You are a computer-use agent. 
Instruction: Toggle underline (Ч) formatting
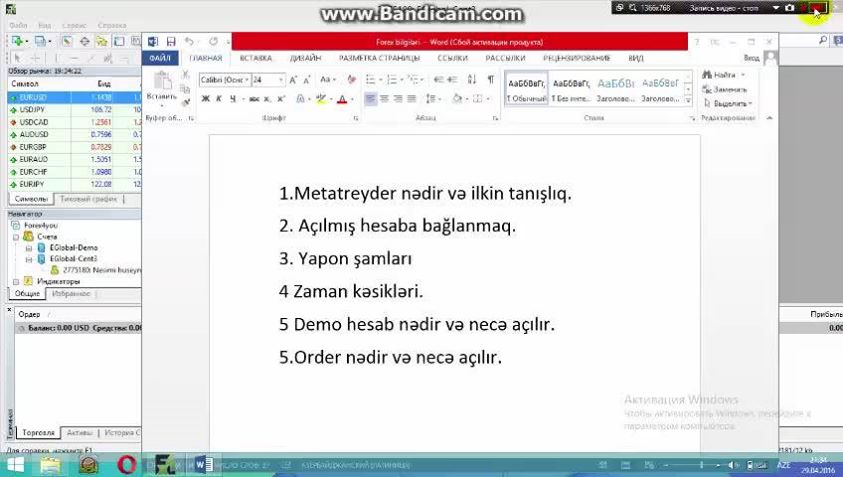click(x=233, y=99)
